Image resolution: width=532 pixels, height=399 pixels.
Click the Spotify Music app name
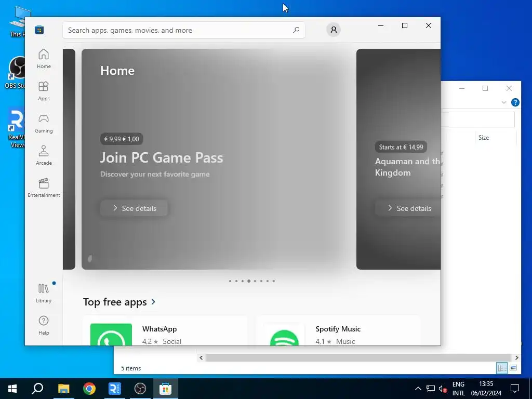(x=338, y=329)
